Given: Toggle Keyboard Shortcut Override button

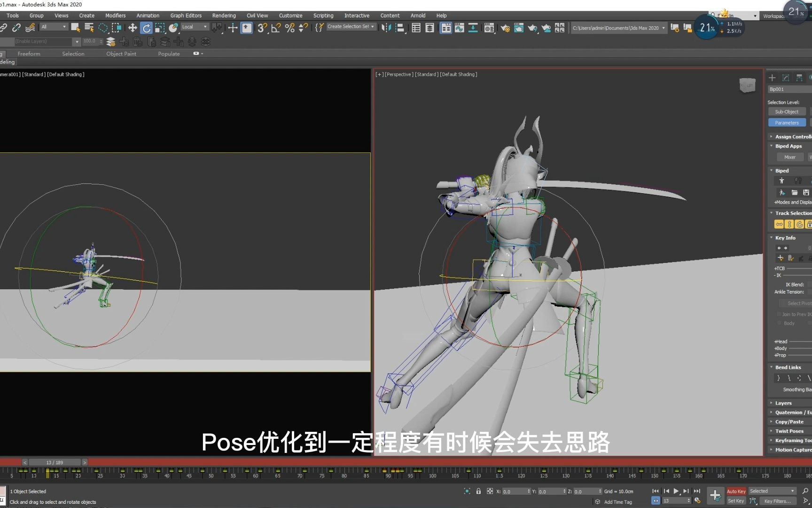Looking at the screenshot, I should point(247,28).
